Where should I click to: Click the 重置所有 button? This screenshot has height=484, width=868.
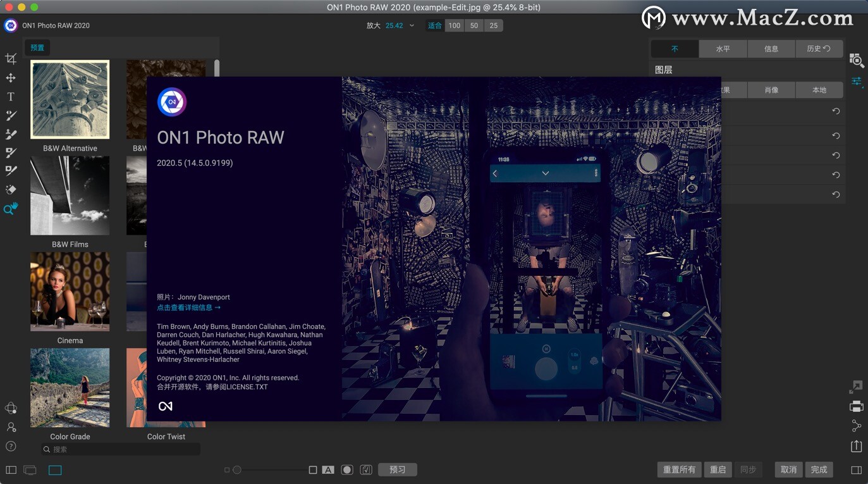point(680,469)
